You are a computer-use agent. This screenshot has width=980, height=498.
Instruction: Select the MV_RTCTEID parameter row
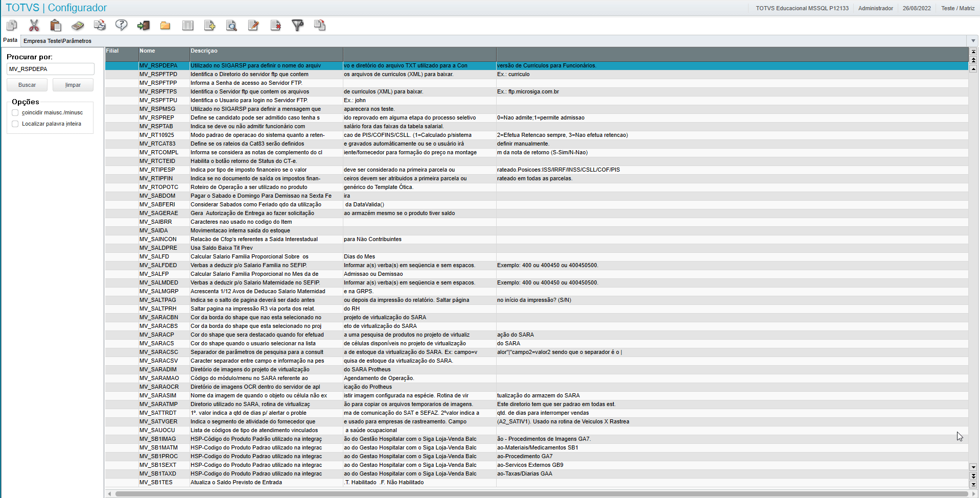click(x=536, y=161)
